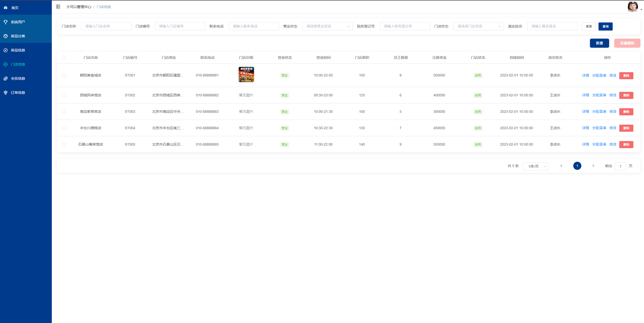Open the 朝阳美食城店 cover thumbnail

pos(246,74)
